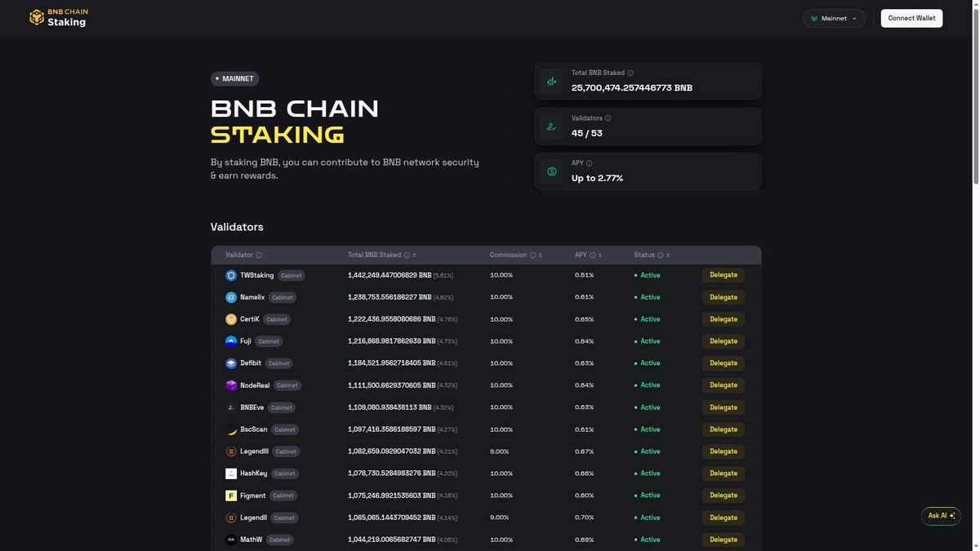Click the Cabinet tag next to Namelix
Image resolution: width=980 pixels, height=551 pixels.
[x=282, y=297]
